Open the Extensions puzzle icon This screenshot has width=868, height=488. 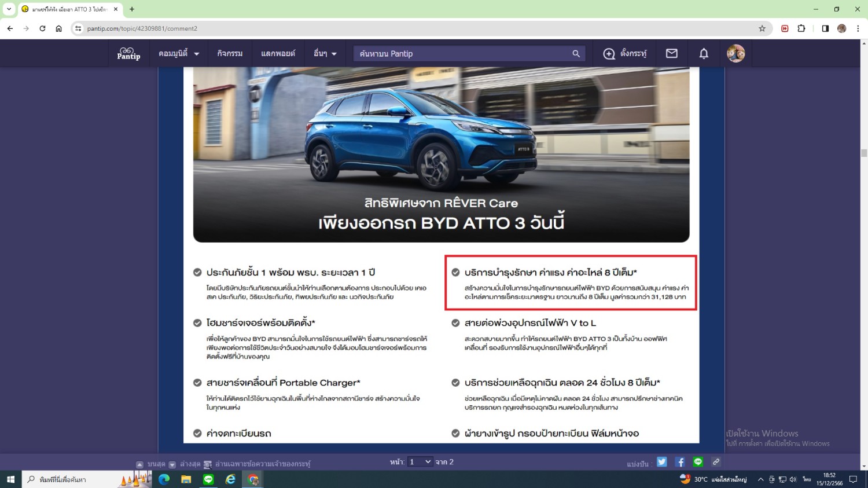[801, 28]
